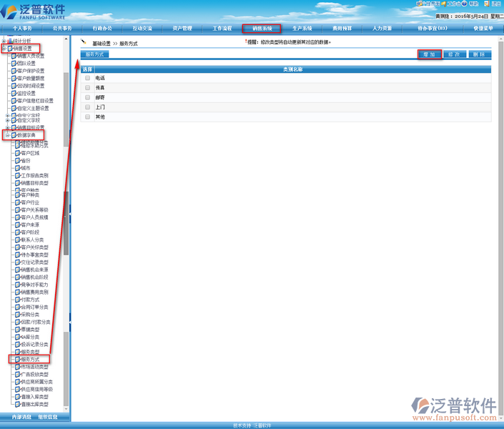
Task: Click the icon beside 广告投放类型
Action: coord(18,374)
